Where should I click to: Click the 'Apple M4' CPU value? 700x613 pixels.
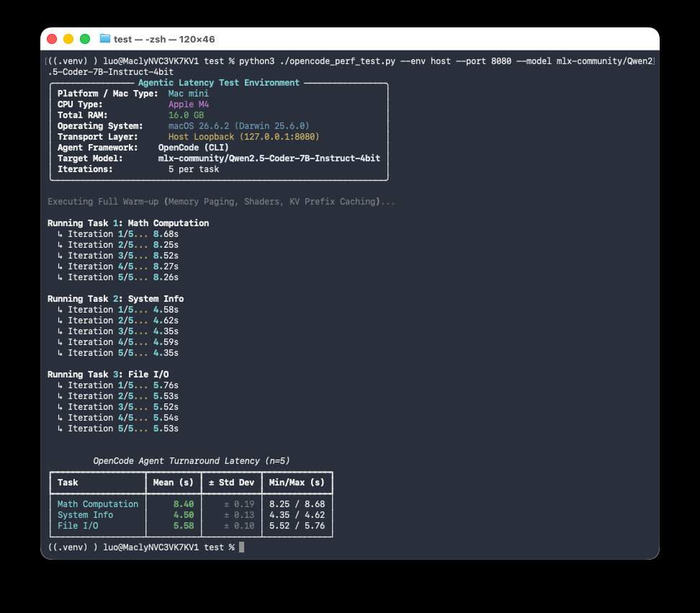tap(189, 104)
